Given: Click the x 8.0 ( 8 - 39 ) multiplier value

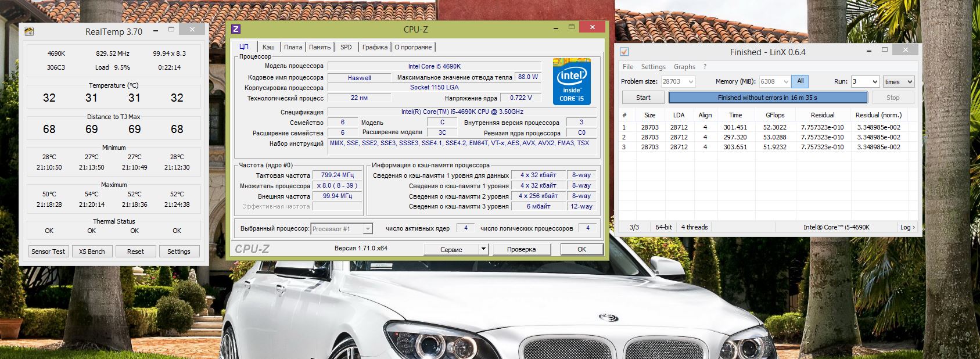Looking at the screenshot, I should point(338,186).
